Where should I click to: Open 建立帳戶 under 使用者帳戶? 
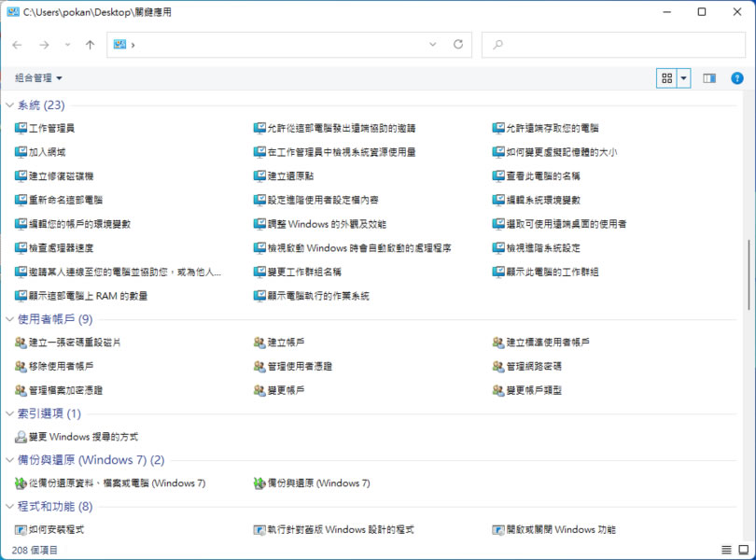(286, 343)
